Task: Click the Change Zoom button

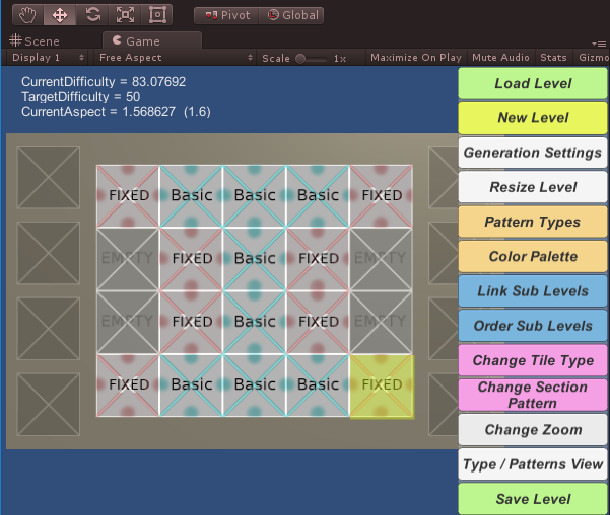Action: tap(533, 429)
